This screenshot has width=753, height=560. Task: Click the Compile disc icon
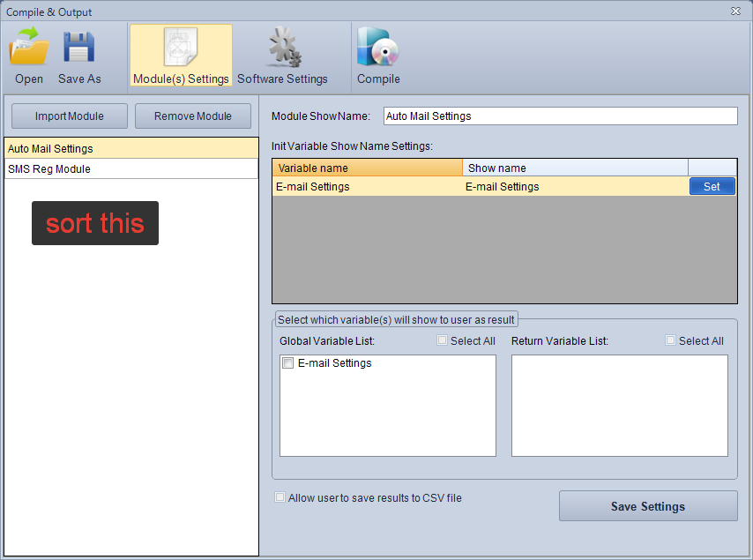point(378,48)
